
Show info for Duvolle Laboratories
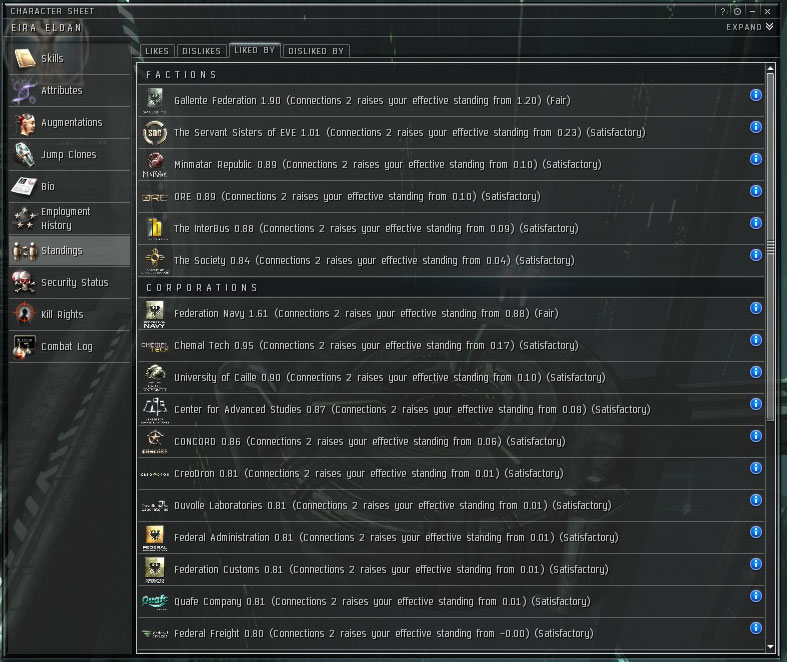point(756,500)
